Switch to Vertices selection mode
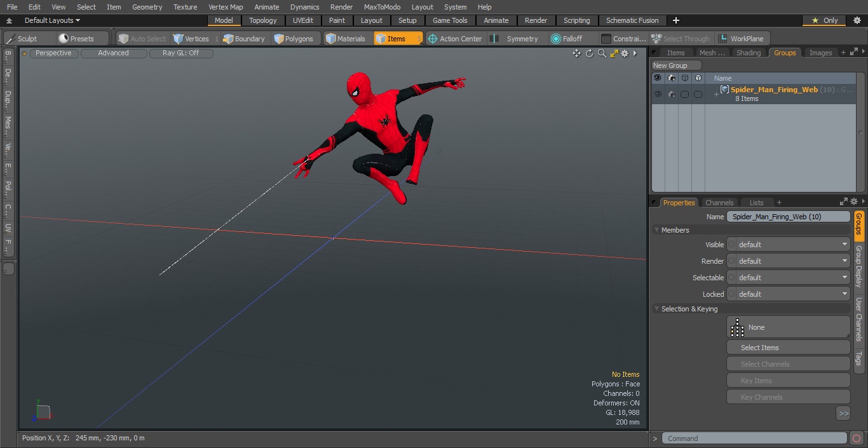This screenshot has width=868, height=448. pos(191,39)
